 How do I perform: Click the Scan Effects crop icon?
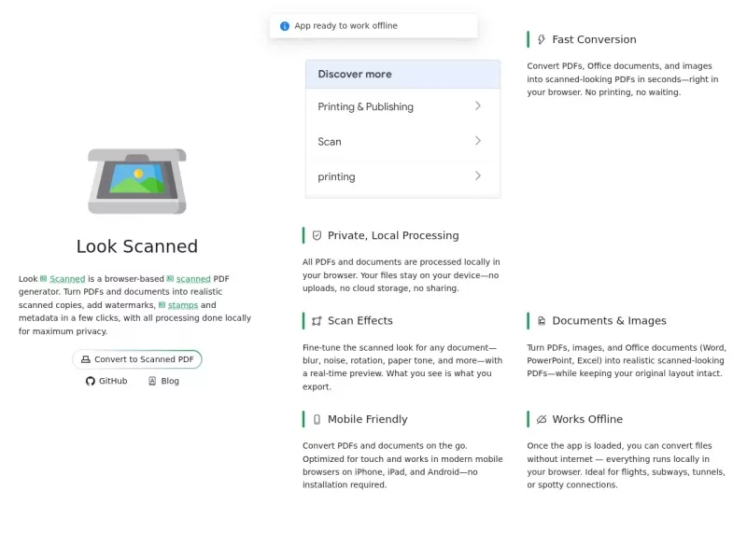(x=317, y=321)
